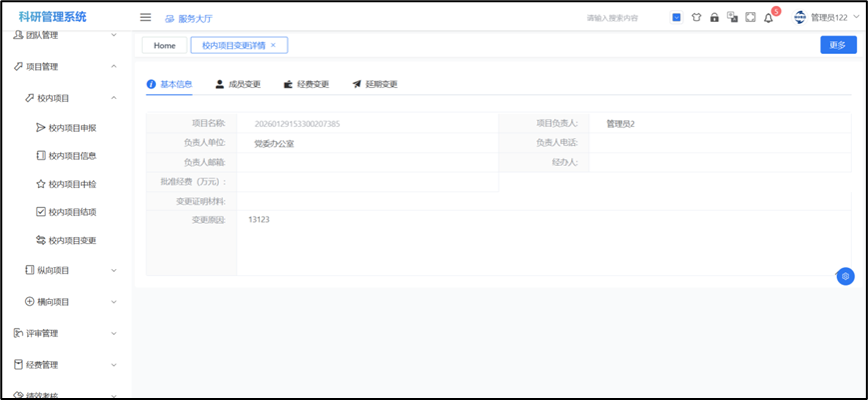This screenshot has height=400, width=868.
Task: Click the blue floating settings gear button
Action: click(x=845, y=276)
